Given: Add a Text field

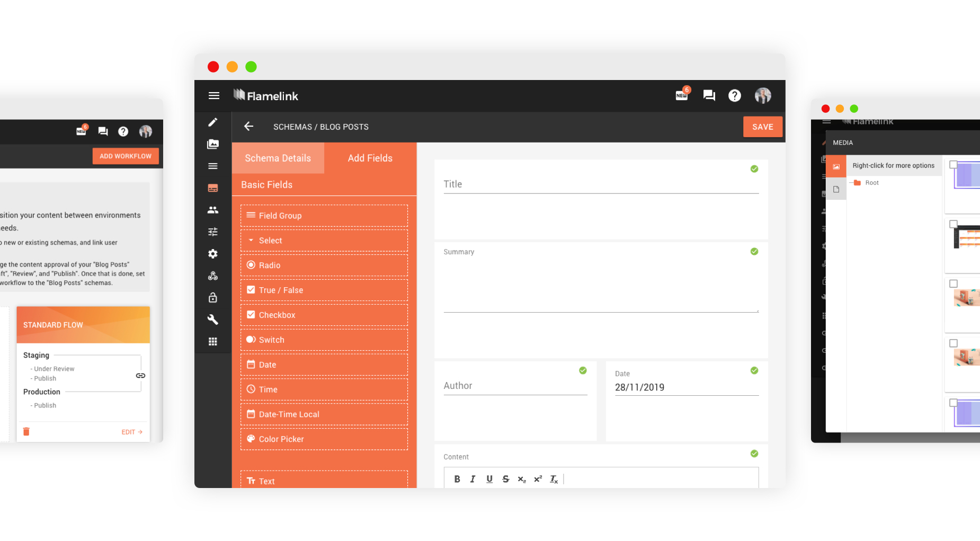Looking at the screenshot, I should click(324, 480).
